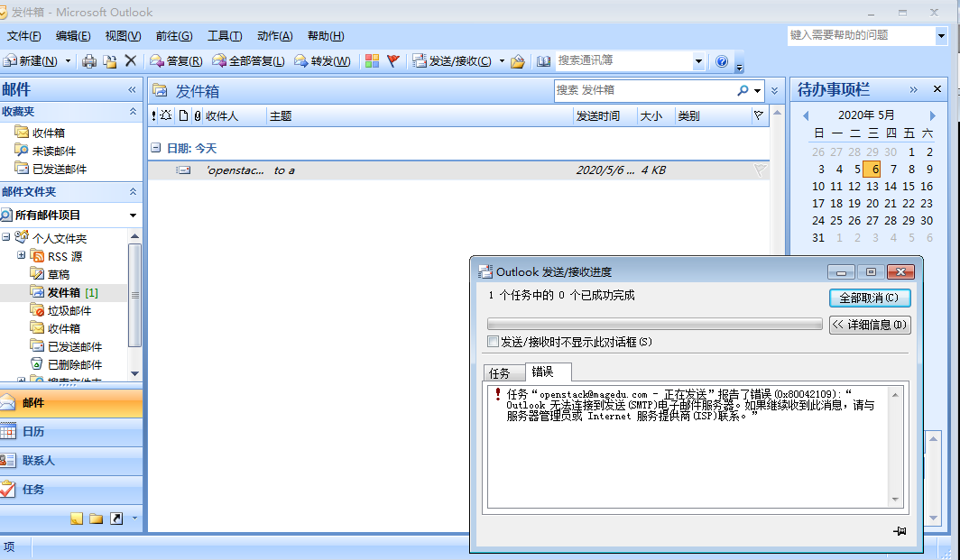960x560 pixels.
Task: Open the 所有邮件项目 dropdown
Action: 133,215
